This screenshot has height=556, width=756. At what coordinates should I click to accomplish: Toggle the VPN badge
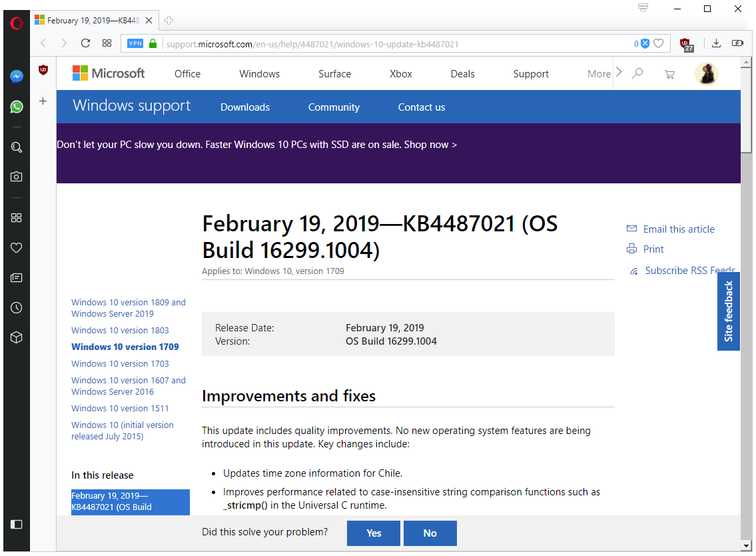tap(135, 43)
